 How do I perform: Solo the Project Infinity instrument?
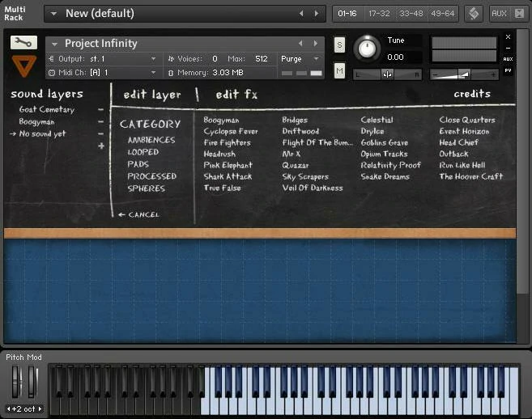pyautogui.click(x=339, y=44)
